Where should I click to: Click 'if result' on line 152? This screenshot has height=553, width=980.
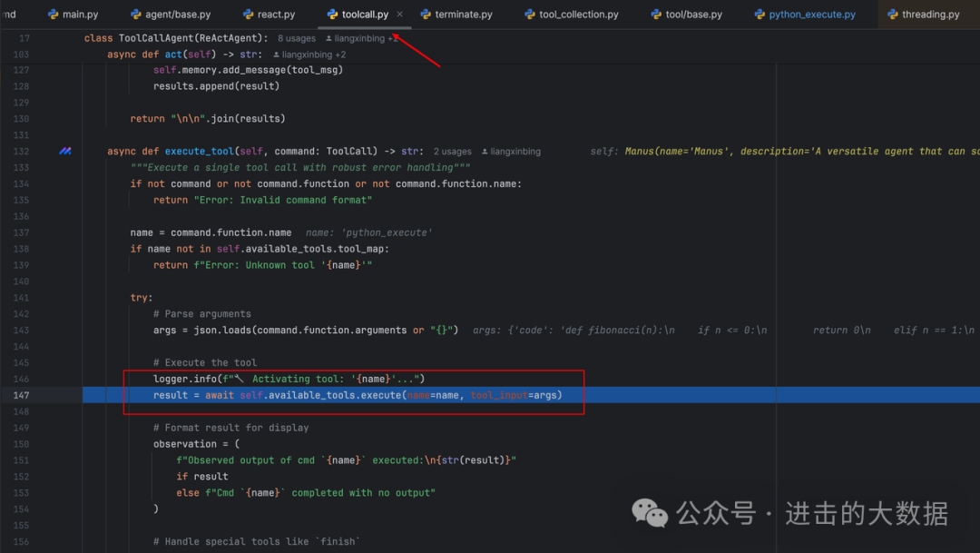coord(201,476)
